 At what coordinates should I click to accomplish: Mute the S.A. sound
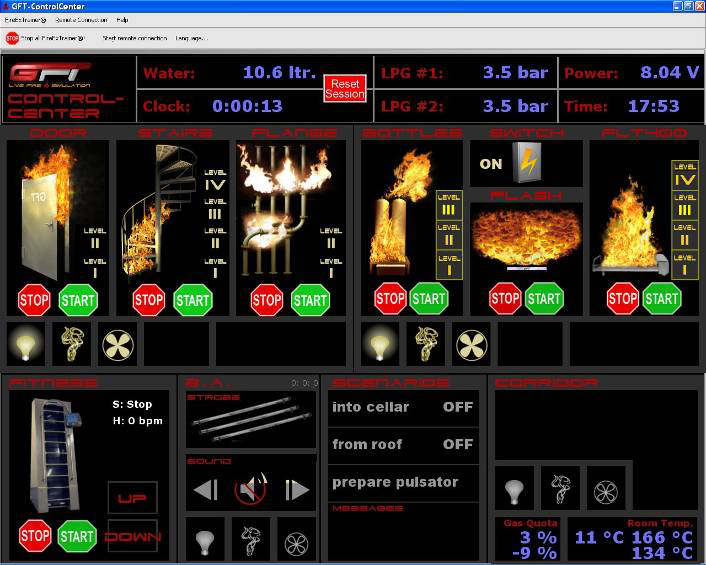tap(249, 490)
